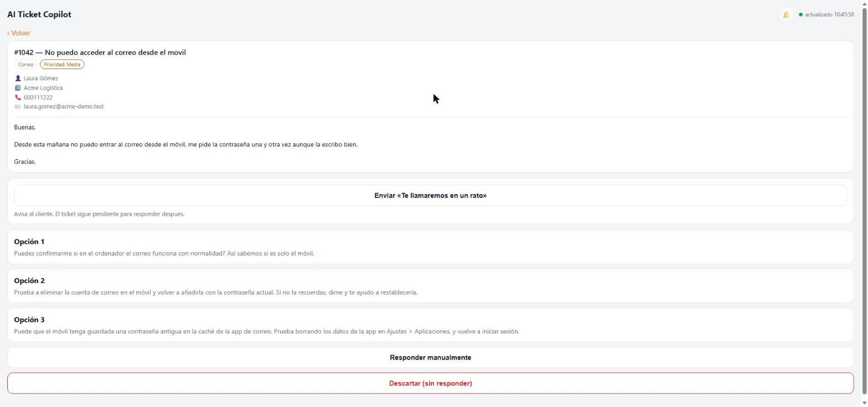This screenshot has height=407, width=868.
Task: Click the person icon beside Laura Gómez
Action: 18,79
